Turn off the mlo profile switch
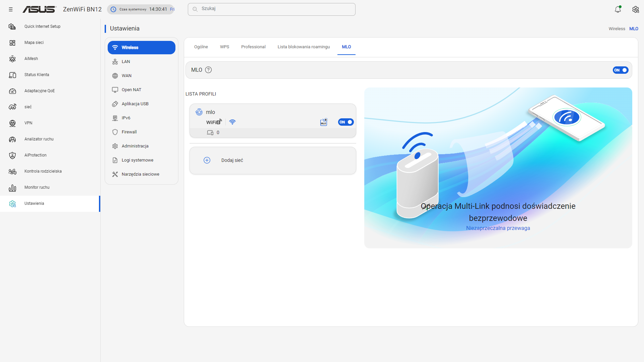Viewport: 644px width, 362px height. click(346, 122)
